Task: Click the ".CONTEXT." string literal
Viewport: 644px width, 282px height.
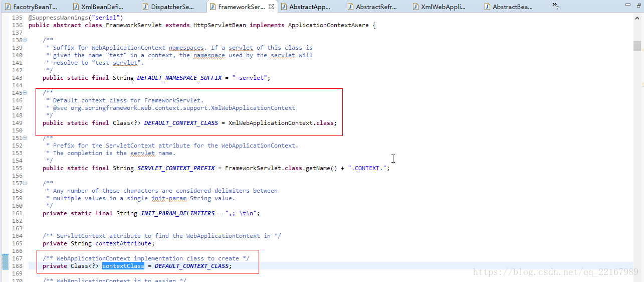Action: 367,168
